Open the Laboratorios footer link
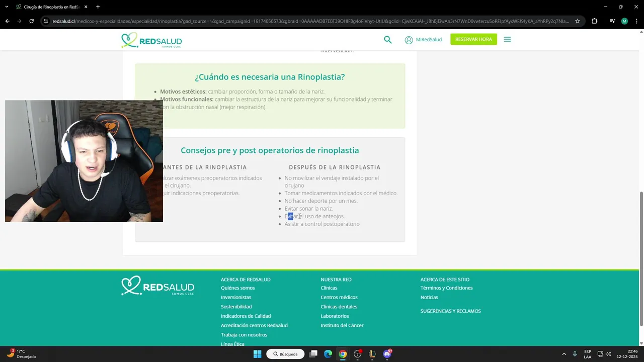644x362 pixels. pos(335,316)
